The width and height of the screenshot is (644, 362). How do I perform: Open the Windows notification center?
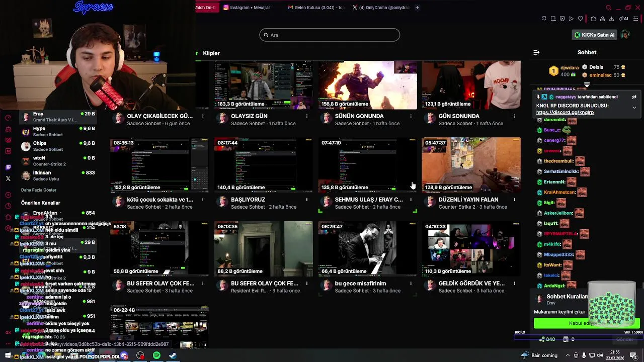coord(633,355)
